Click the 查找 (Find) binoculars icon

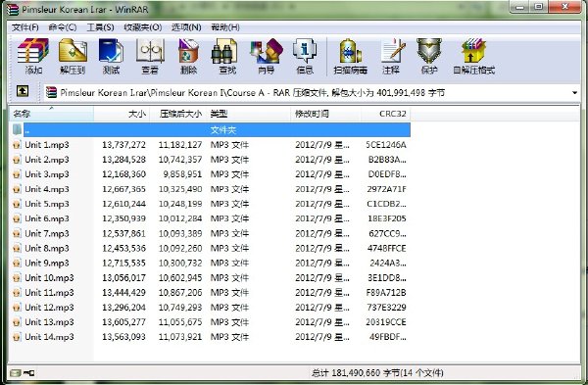(224, 52)
